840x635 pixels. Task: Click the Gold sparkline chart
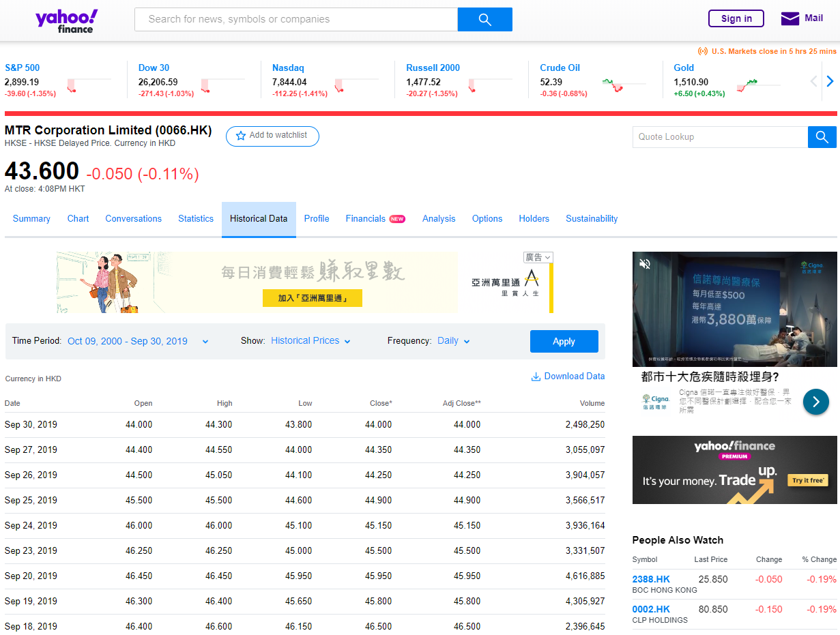click(x=758, y=84)
